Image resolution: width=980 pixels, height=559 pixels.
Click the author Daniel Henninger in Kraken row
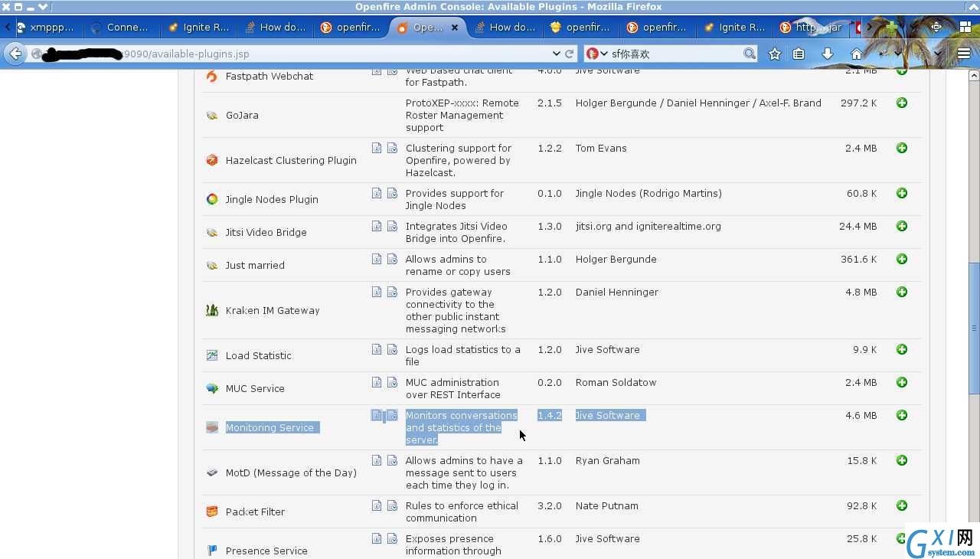click(x=617, y=292)
